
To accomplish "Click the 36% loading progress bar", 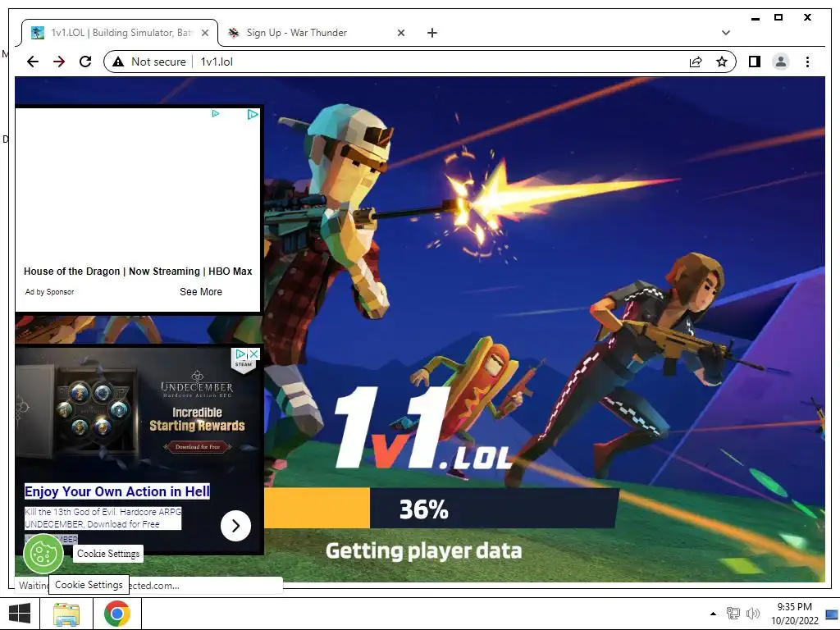I will tap(441, 508).
